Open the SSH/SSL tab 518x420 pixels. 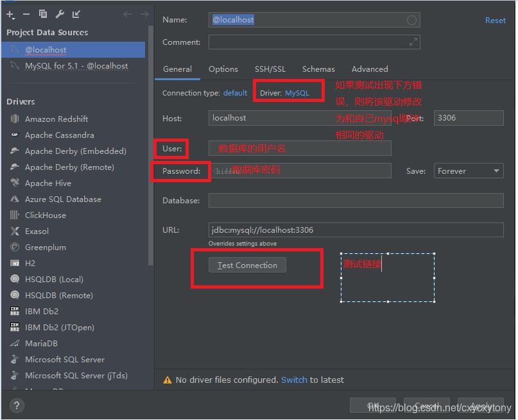(x=270, y=69)
